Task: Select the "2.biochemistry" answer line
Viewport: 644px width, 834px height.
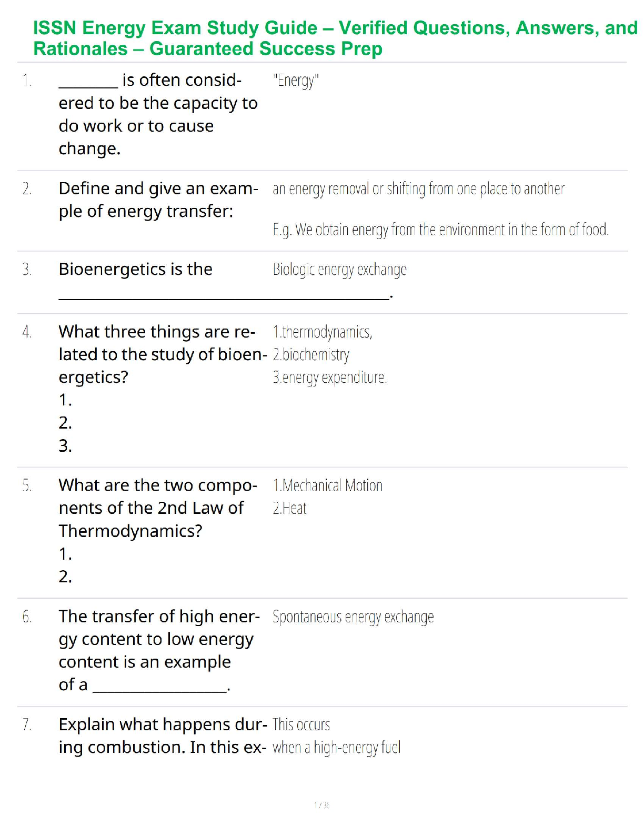Action: pyautogui.click(x=310, y=355)
